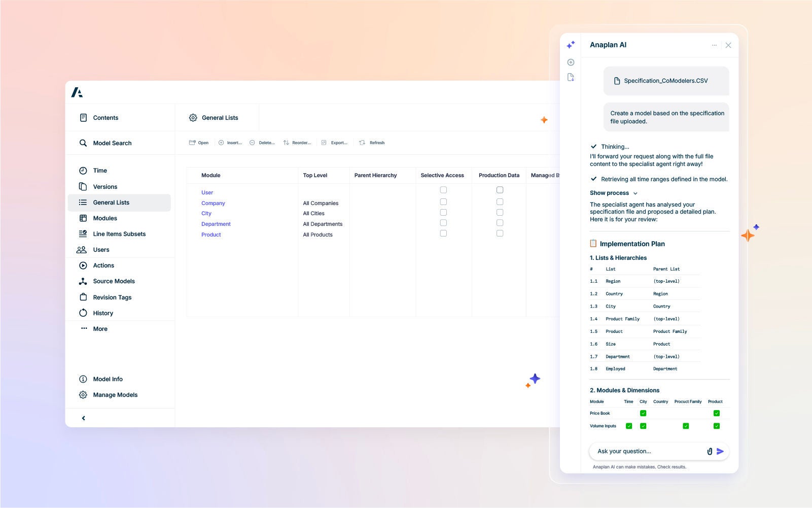Toggle Selective Access checkbox for Company
Screen dimensions: 812x508
click(443, 201)
